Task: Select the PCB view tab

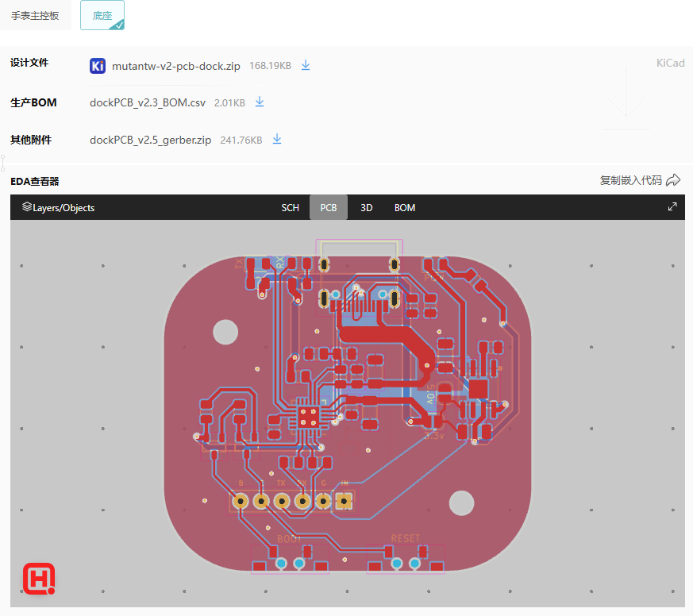Action: pyautogui.click(x=328, y=208)
